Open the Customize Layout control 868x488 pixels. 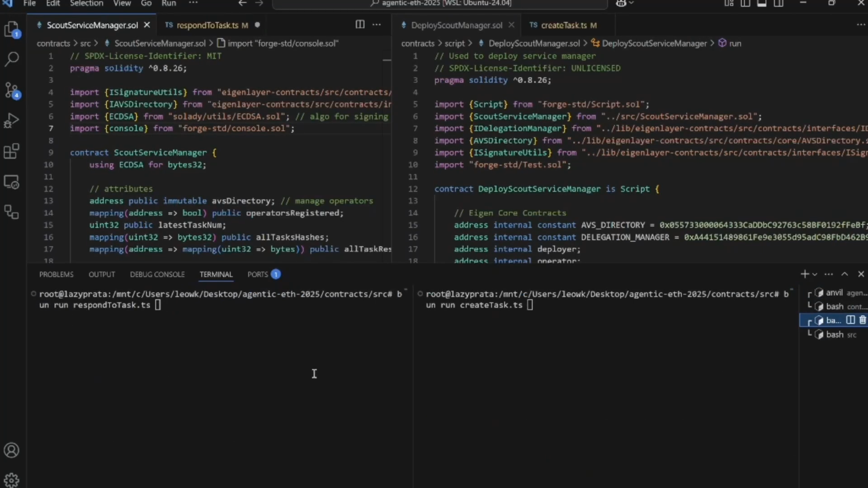[x=729, y=3]
